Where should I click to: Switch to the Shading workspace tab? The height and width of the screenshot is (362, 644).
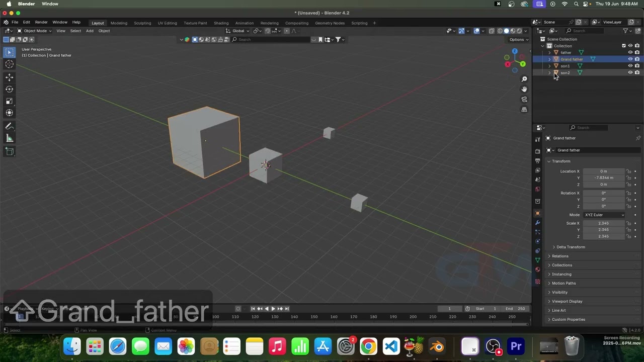click(221, 23)
